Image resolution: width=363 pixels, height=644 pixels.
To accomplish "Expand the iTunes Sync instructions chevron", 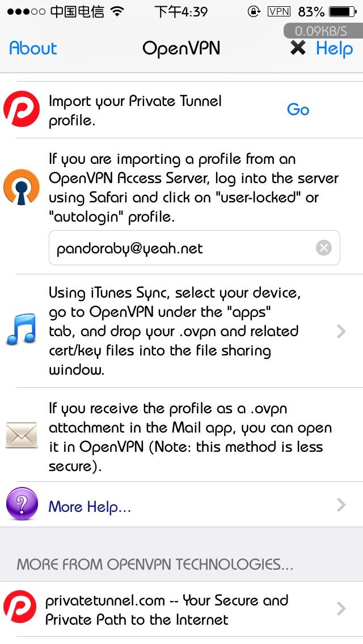I will pos(341,331).
